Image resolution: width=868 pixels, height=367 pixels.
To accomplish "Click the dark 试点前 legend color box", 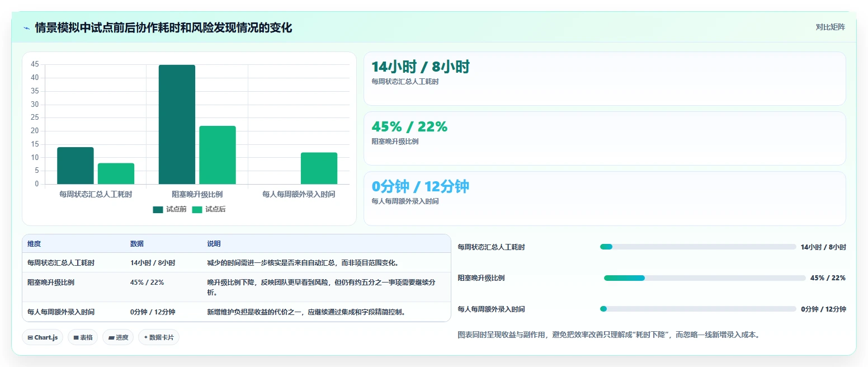I will 158,210.
